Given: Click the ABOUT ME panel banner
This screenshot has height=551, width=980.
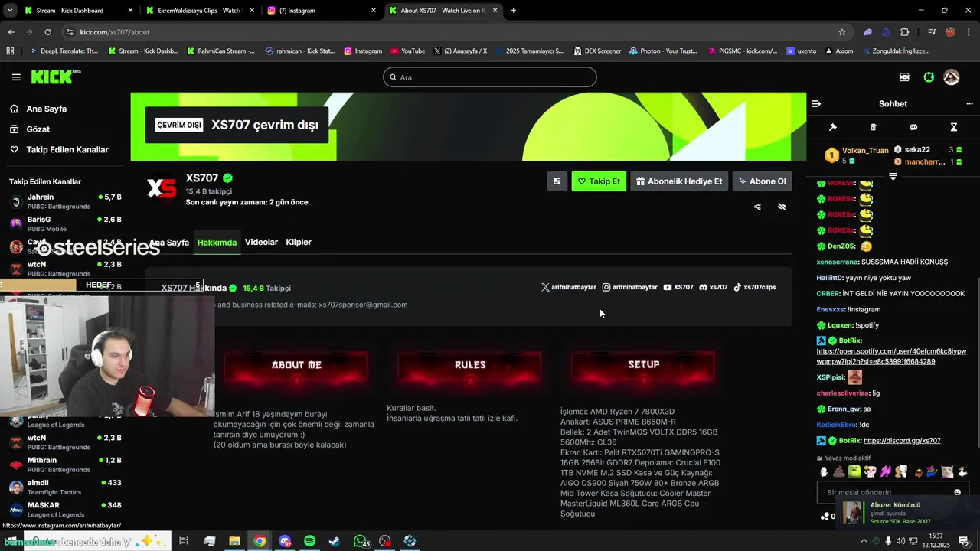Looking at the screenshot, I should click(x=296, y=367).
